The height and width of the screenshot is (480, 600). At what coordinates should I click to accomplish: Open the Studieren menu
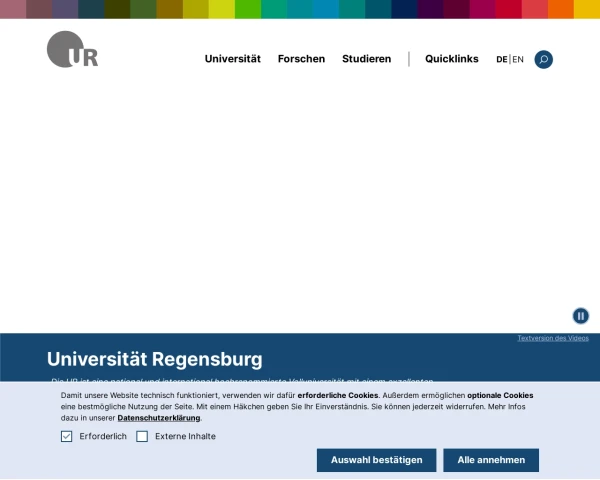(x=367, y=59)
